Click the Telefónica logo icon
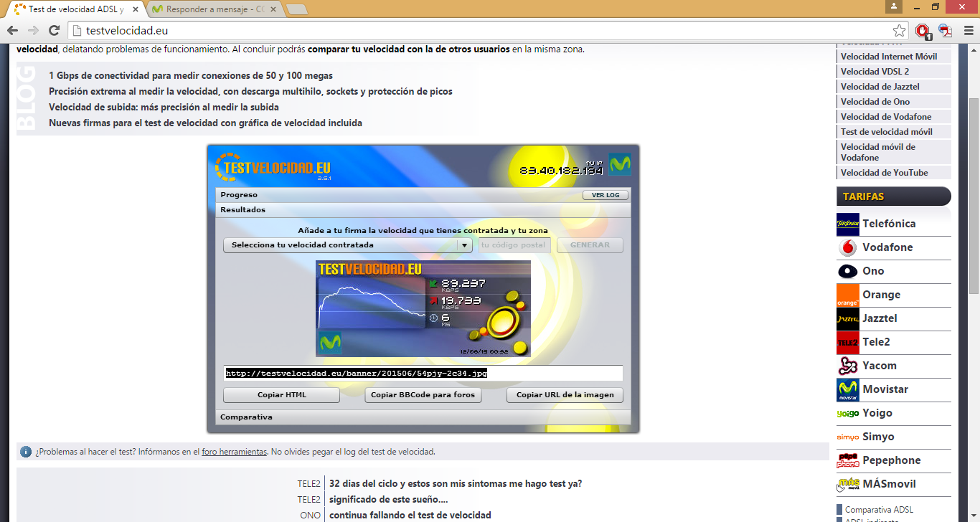Image resolution: width=980 pixels, height=522 pixels. (x=848, y=224)
